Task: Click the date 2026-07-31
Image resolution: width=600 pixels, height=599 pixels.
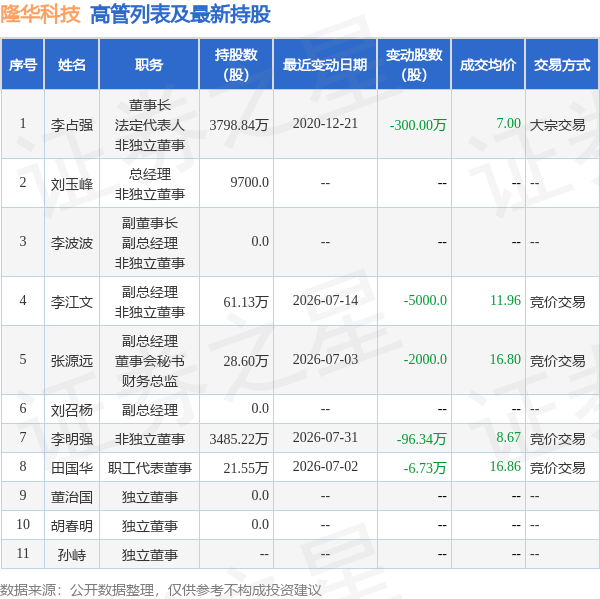Action: click(x=325, y=437)
